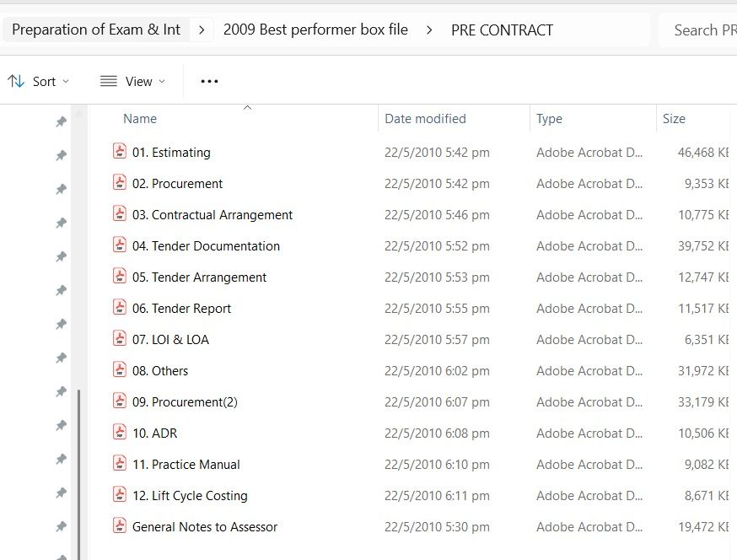The height and width of the screenshot is (560, 737).
Task: Click the PDF icon for 11. Practice Manual
Action: (120, 464)
